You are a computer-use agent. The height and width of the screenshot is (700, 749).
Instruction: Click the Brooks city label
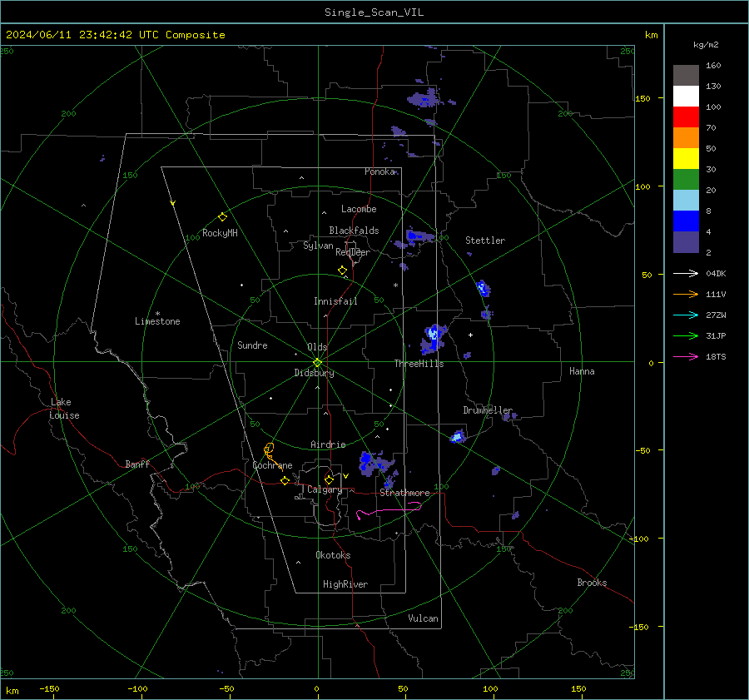pyautogui.click(x=592, y=583)
